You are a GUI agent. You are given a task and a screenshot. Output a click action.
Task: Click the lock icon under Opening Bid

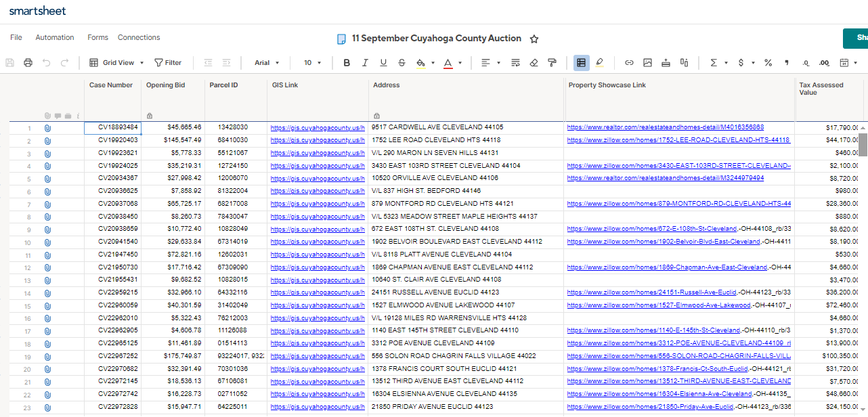(x=149, y=116)
